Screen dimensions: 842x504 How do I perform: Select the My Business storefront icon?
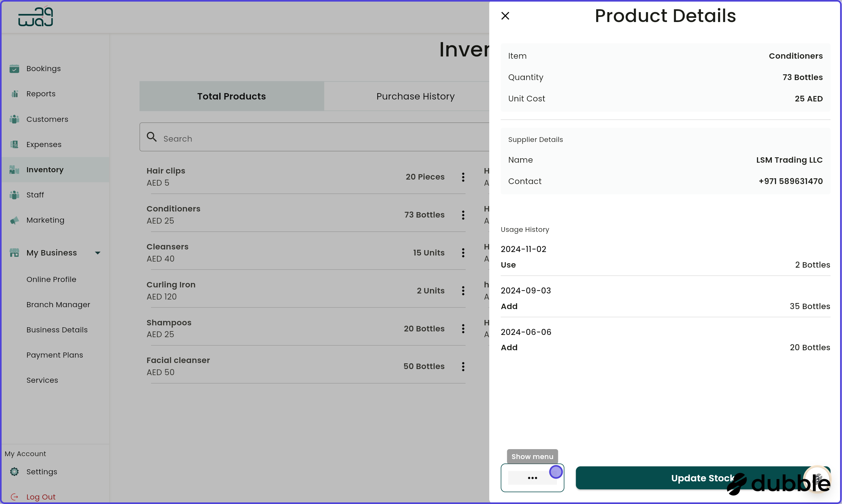[14, 253]
